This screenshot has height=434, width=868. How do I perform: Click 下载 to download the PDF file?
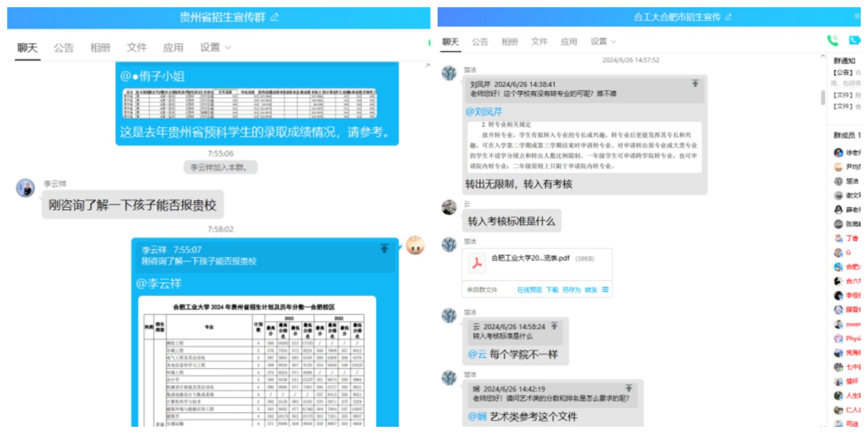pyautogui.click(x=552, y=290)
